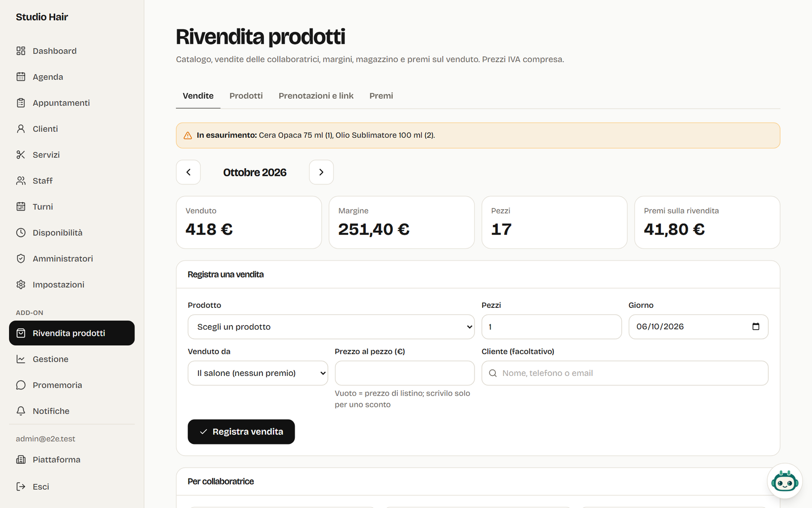Viewport: 812px width, 508px height.
Task: Expand the Prodotto dropdown
Action: pyautogui.click(x=331, y=327)
